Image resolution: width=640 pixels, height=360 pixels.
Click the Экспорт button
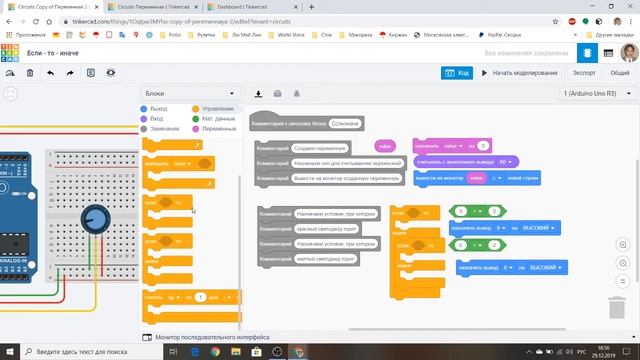click(x=584, y=73)
